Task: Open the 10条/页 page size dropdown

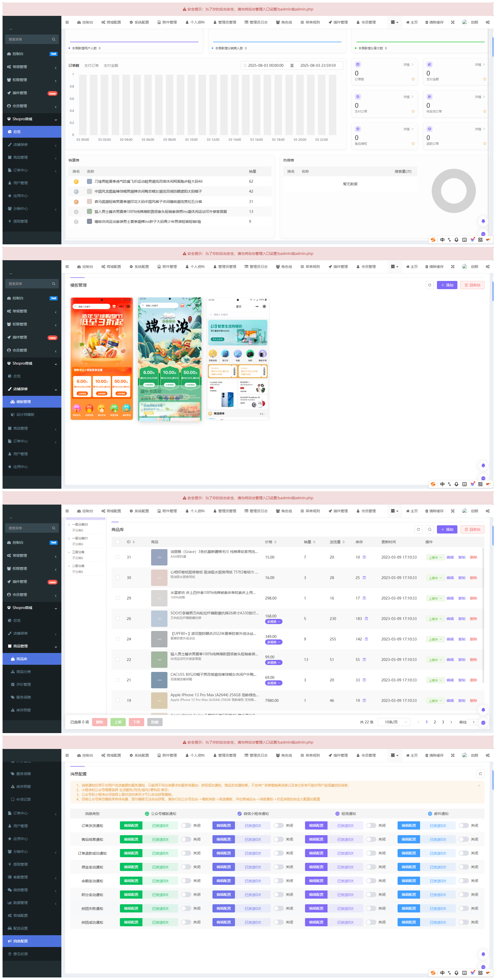Action: (x=394, y=722)
